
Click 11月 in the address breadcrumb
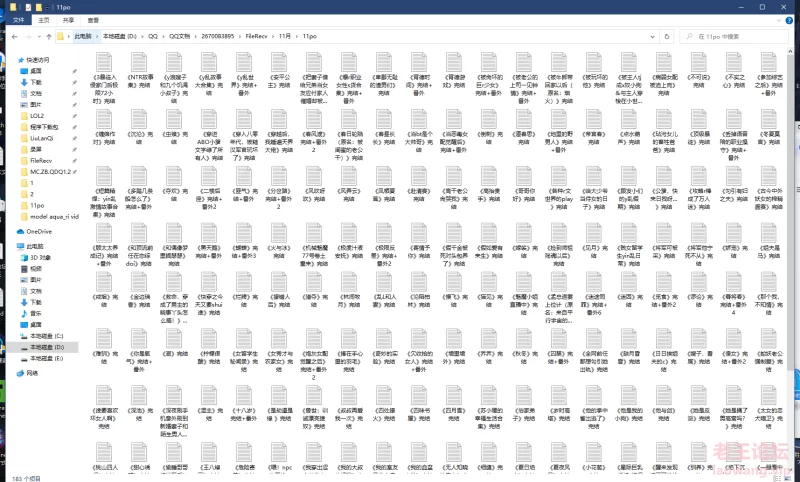point(285,36)
